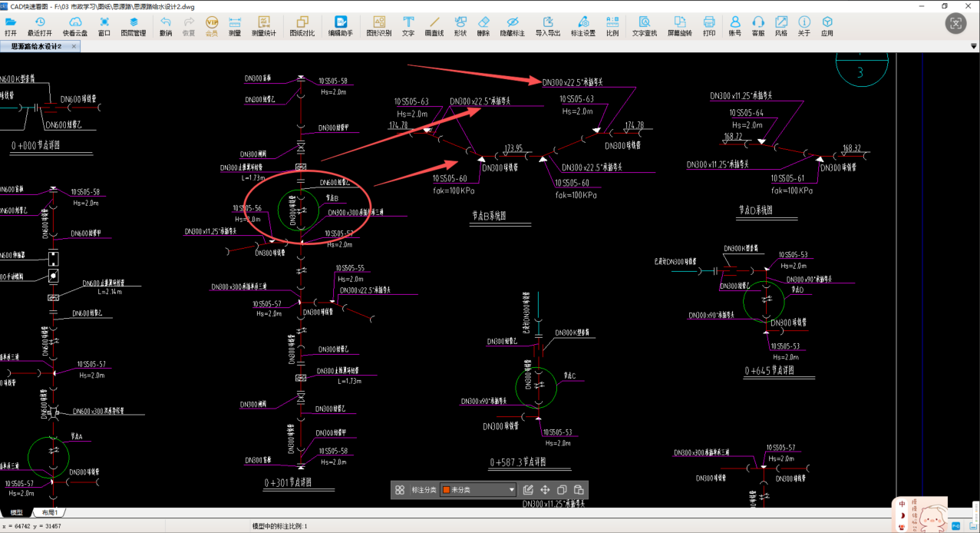
Task: Click the paste annotation icon
Action: (579, 489)
